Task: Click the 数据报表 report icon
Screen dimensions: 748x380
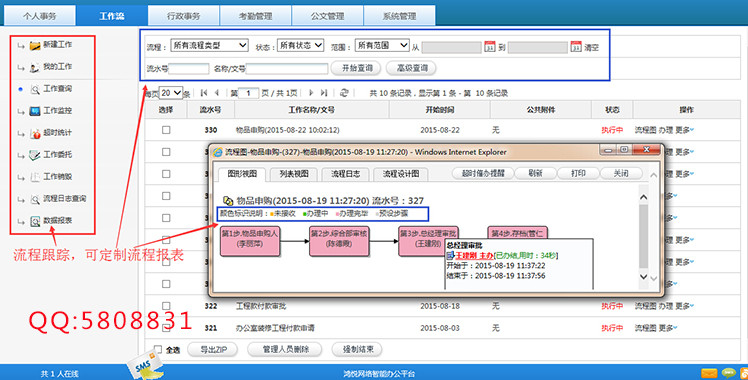Action: pos(35,221)
